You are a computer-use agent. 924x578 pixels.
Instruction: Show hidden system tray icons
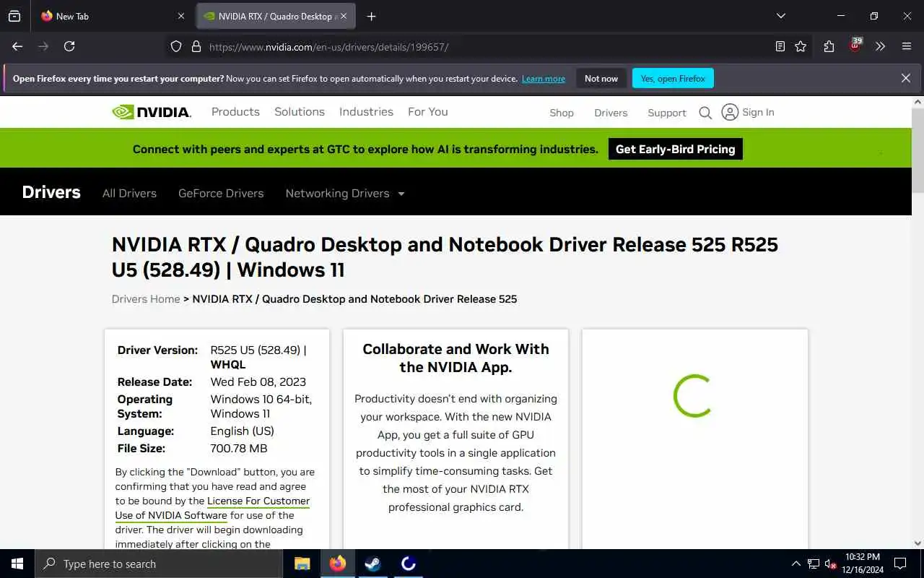tap(796, 564)
